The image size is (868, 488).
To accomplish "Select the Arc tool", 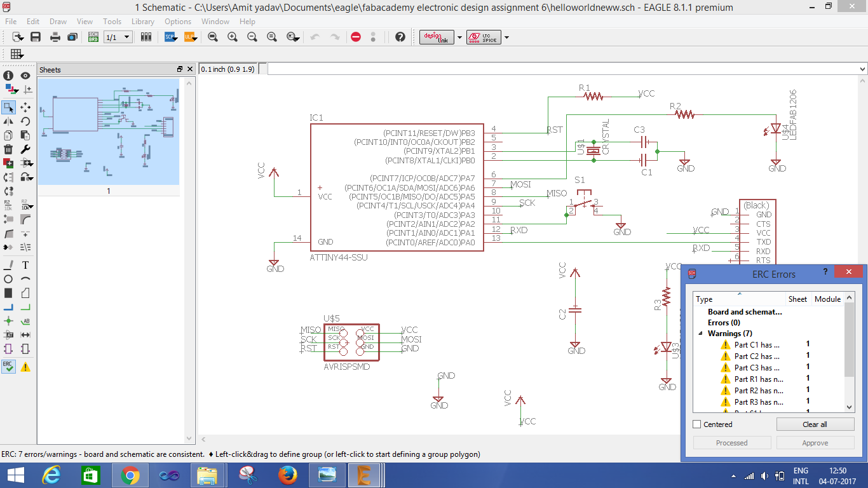I will tap(25, 279).
